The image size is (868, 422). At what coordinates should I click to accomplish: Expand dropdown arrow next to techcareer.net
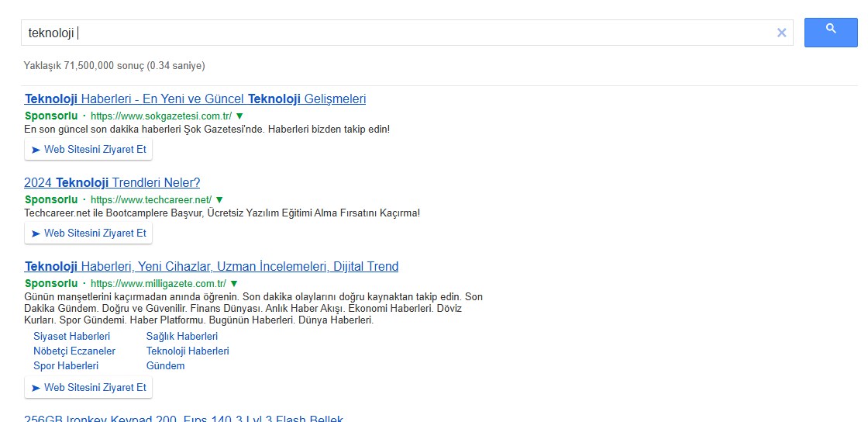219,200
